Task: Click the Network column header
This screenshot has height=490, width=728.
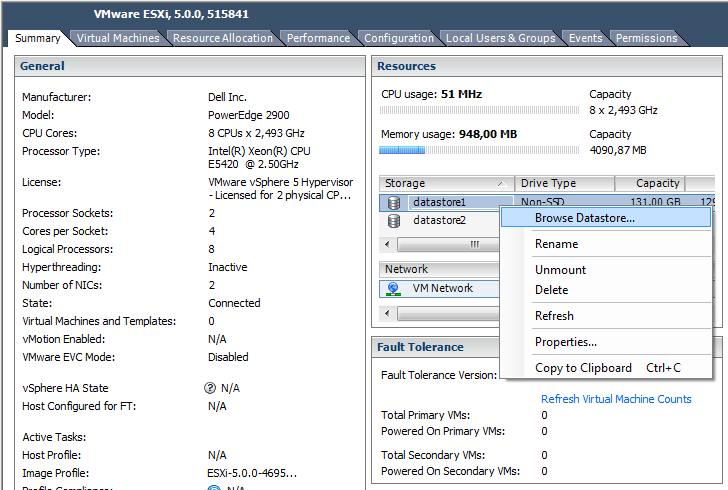Action: pyautogui.click(x=439, y=269)
